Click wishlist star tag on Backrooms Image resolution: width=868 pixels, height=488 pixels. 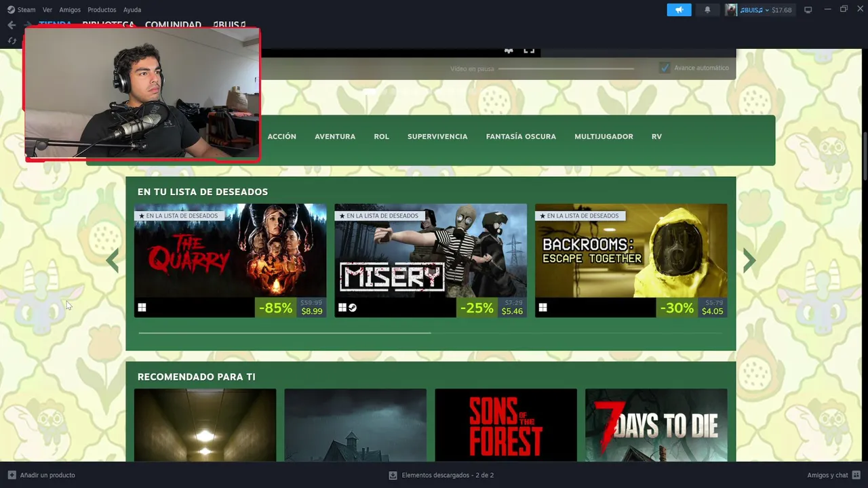579,216
